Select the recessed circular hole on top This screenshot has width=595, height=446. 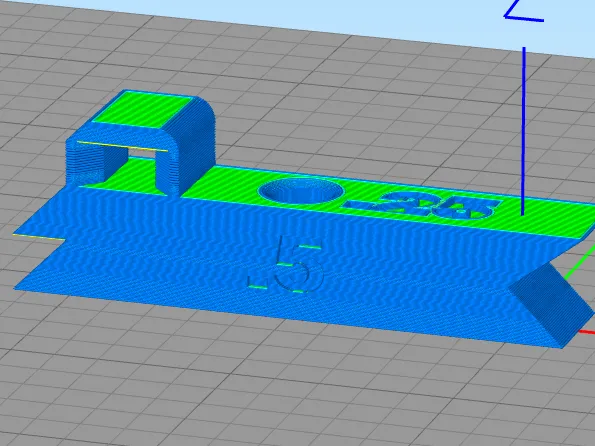[x=301, y=191]
